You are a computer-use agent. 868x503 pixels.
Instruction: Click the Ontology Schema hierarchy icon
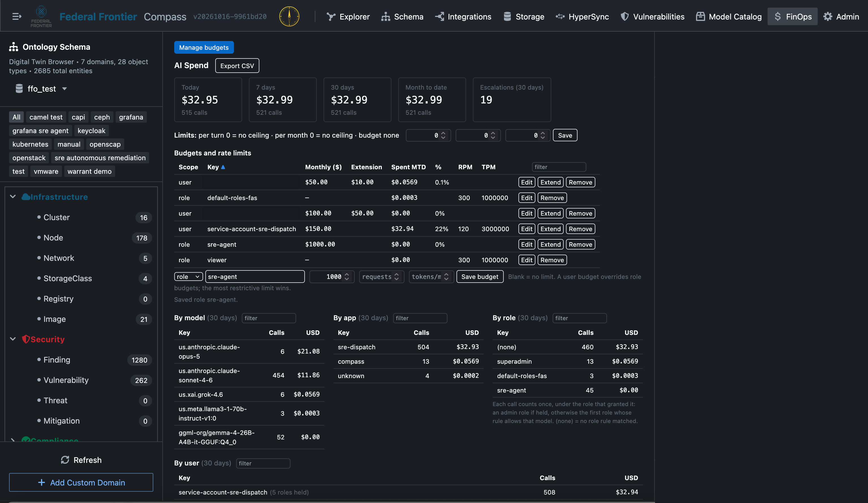pyautogui.click(x=13, y=47)
